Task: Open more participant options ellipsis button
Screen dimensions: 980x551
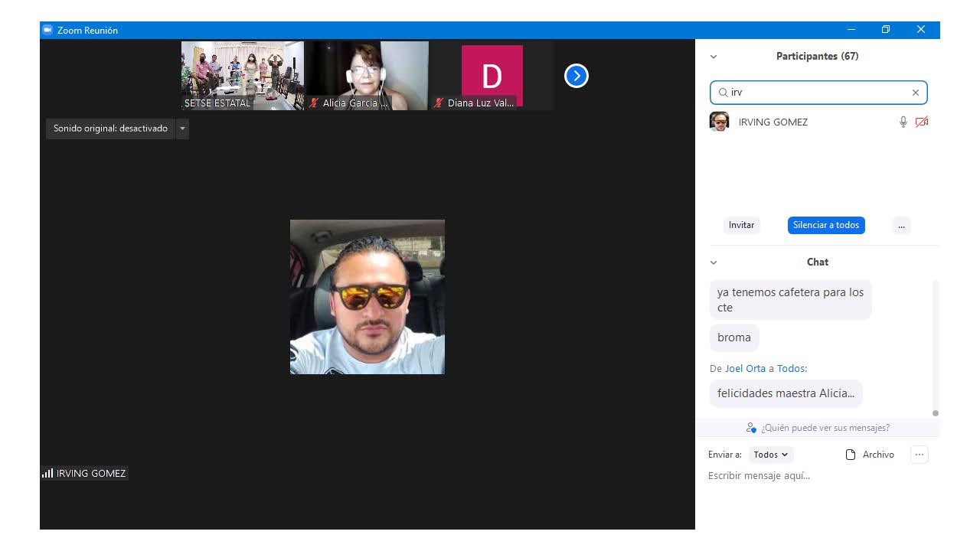Action: [x=901, y=225]
